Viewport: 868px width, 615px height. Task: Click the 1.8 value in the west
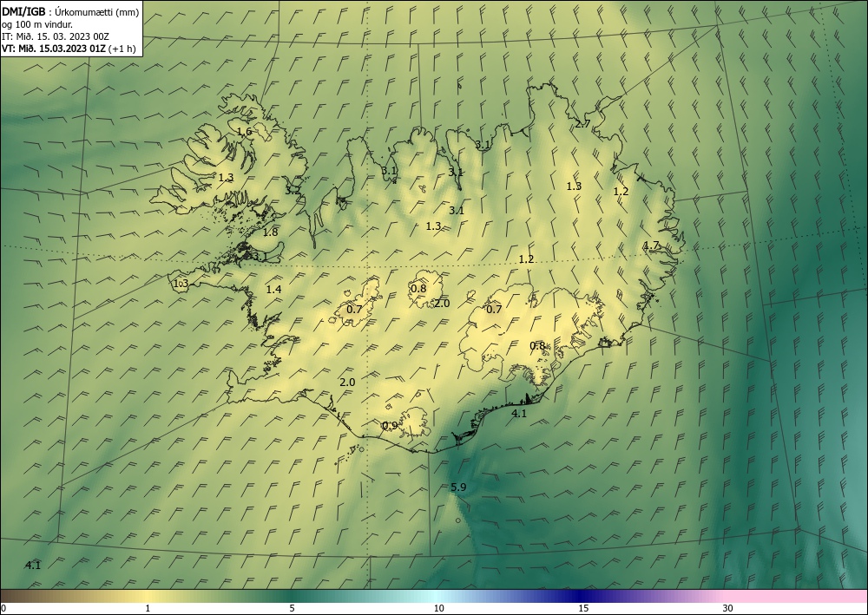(270, 232)
